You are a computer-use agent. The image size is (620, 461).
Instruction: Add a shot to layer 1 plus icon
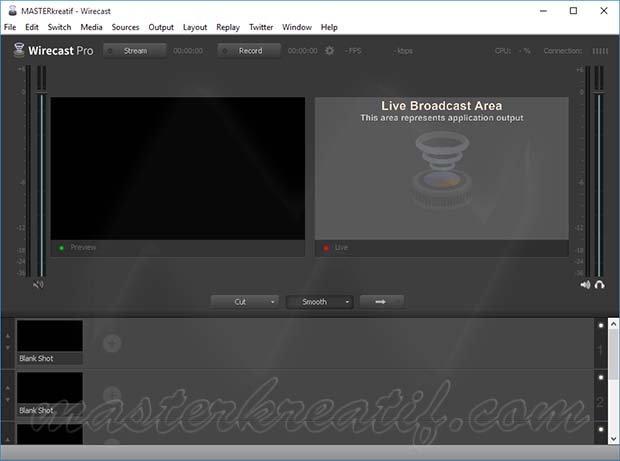click(x=112, y=343)
